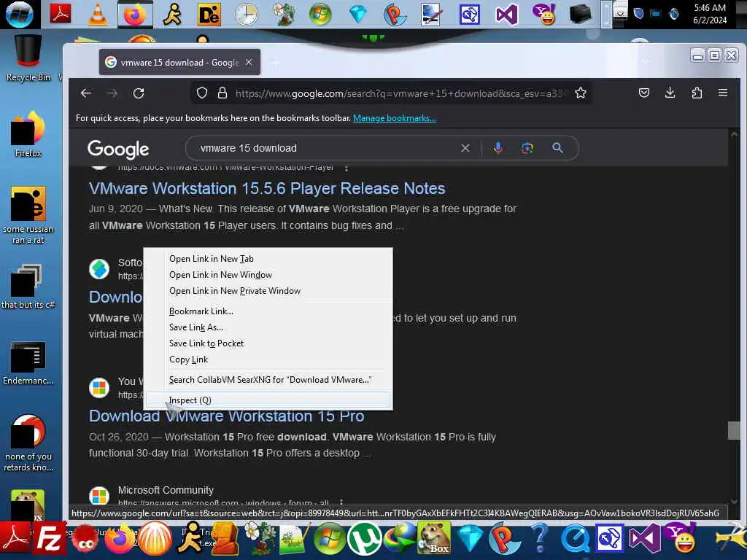Open the Microsoft Community result source
The image size is (747, 560).
pyautogui.click(x=166, y=490)
